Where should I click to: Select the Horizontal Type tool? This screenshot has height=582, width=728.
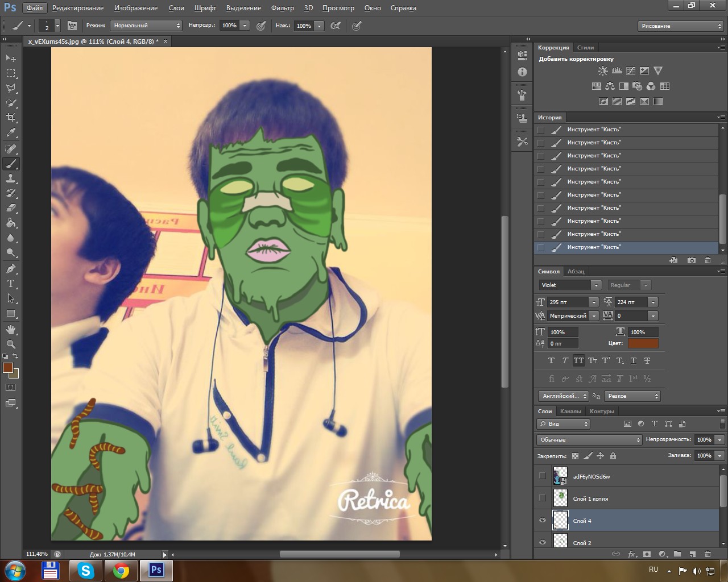[11, 284]
